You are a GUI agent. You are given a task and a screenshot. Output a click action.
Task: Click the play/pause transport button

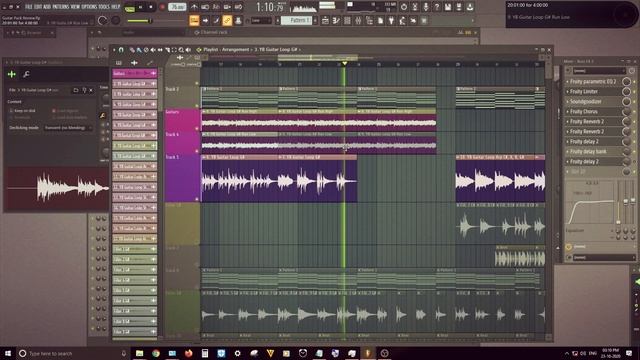click(x=141, y=7)
